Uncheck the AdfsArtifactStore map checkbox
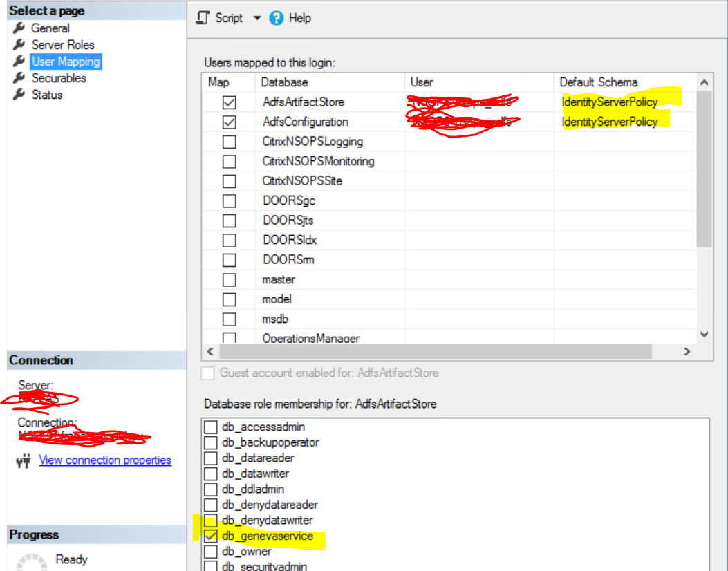The height and width of the screenshot is (571, 728). click(229, 102)
